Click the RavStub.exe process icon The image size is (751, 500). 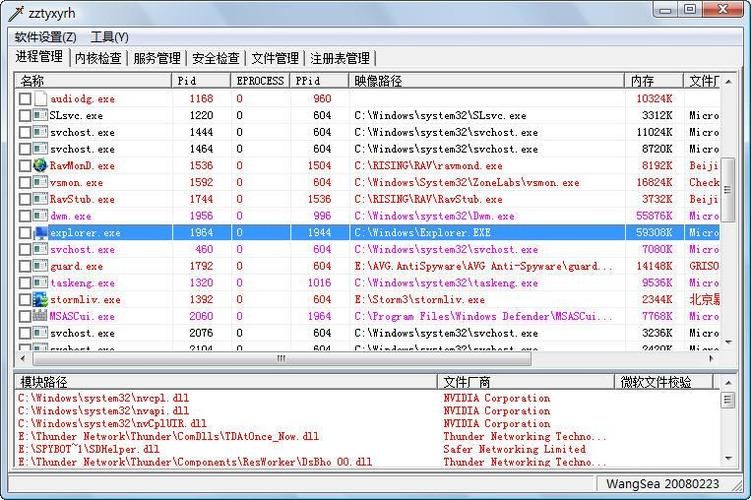(40, 199)
